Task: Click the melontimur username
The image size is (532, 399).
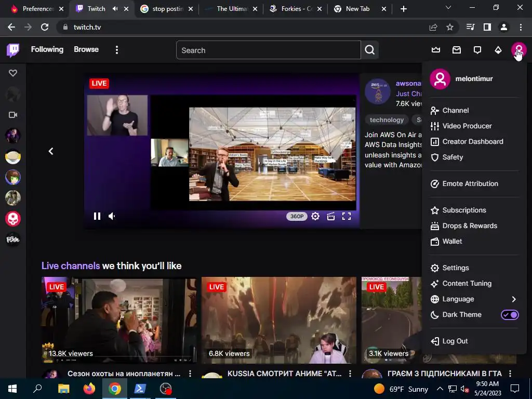Action: click(474, 79)
